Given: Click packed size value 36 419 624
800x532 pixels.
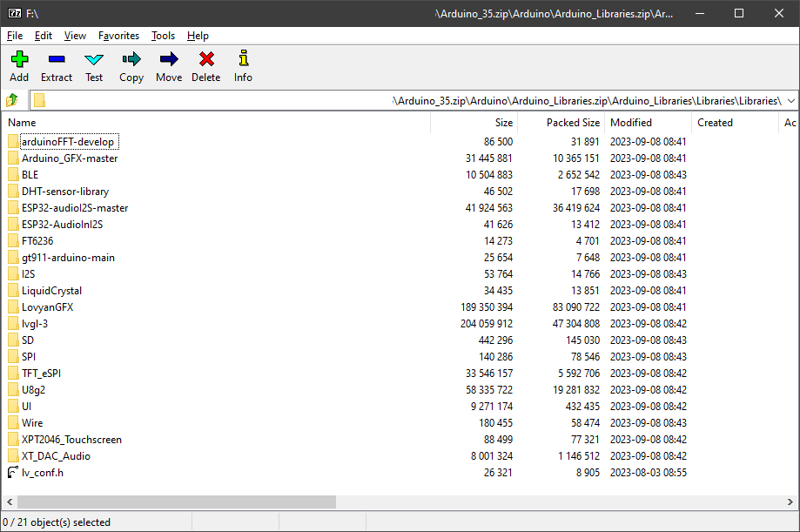Looking at the screenshot, I should [x=576, y=208].
